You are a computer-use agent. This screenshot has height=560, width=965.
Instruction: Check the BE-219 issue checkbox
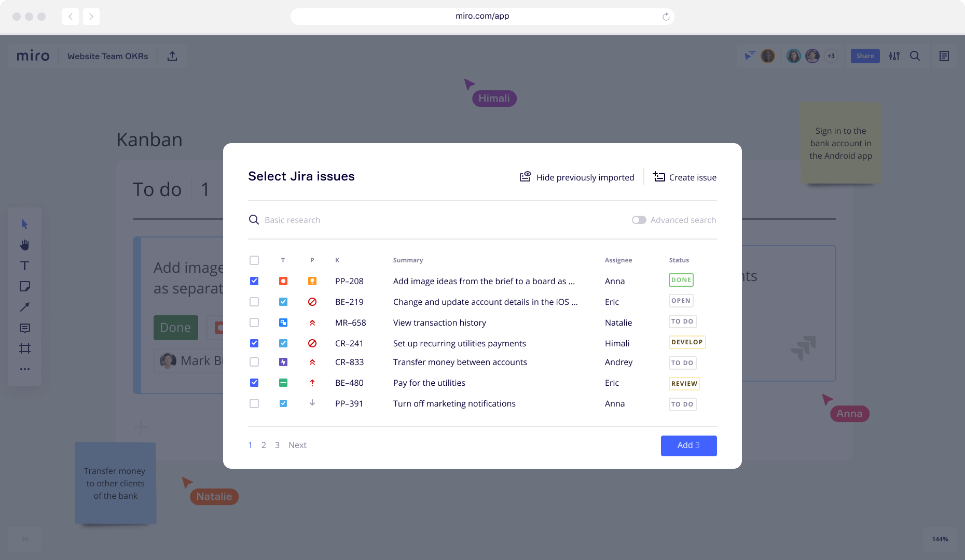[x=254, y=302]
